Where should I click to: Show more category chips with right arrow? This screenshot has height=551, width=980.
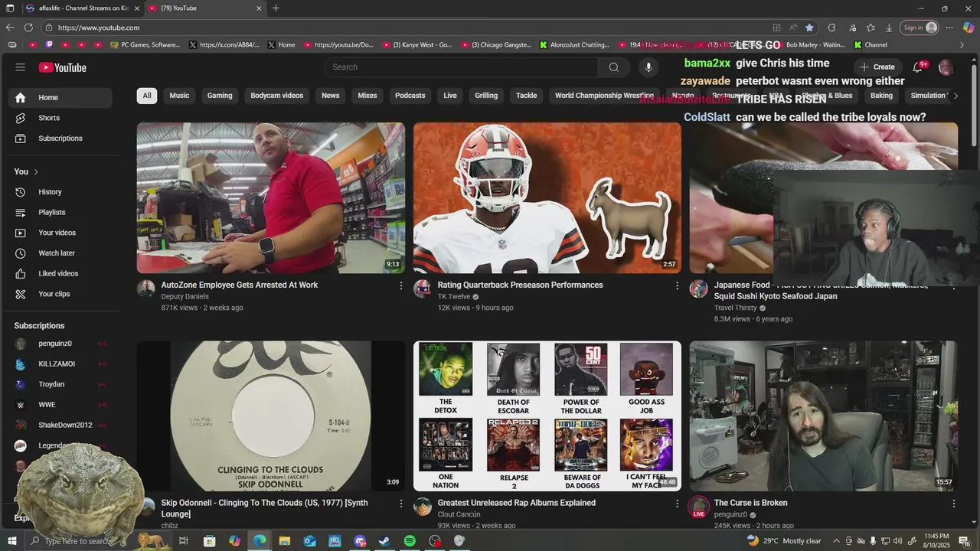pyautogui.click(x=955, y=96)
